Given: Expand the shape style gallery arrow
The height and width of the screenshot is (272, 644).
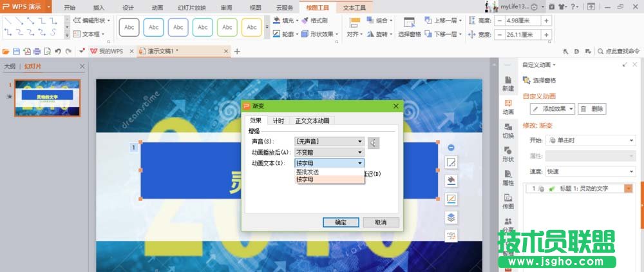Looking at the screenshot, I should point(267,27).
